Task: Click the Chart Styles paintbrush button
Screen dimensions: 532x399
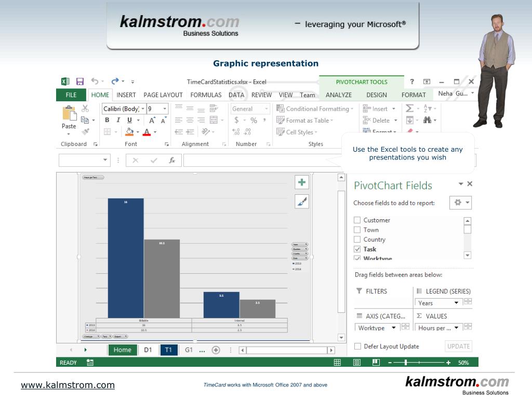Action: click(x=302, y=202)
